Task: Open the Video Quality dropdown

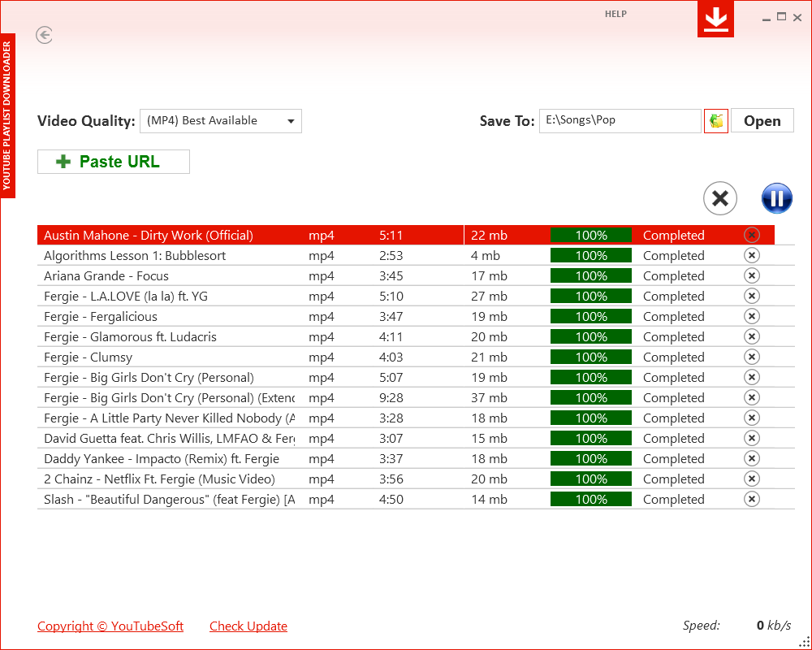Action: [221, 121]
